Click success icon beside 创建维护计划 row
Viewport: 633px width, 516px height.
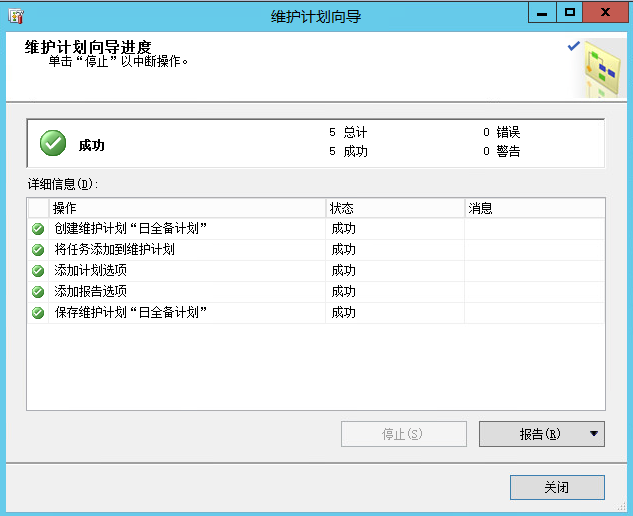(x=38, y=229)
